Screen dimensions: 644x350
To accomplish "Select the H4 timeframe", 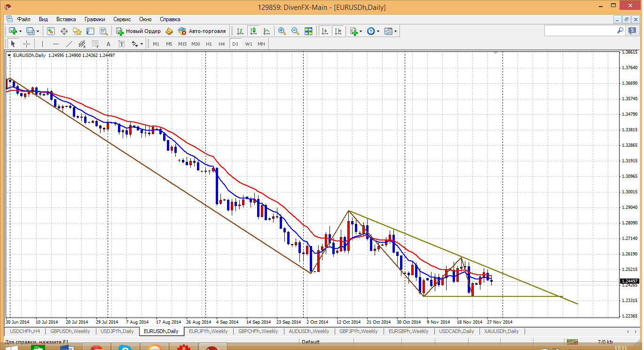I will [x=221, y=44].
